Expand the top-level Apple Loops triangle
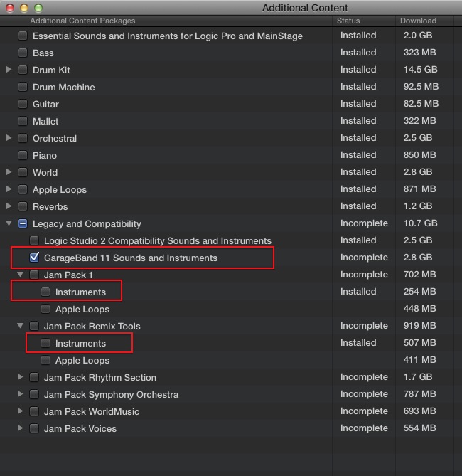Image resolution: width=462 pixels, height=476 pixels. [x=9, y=189]
